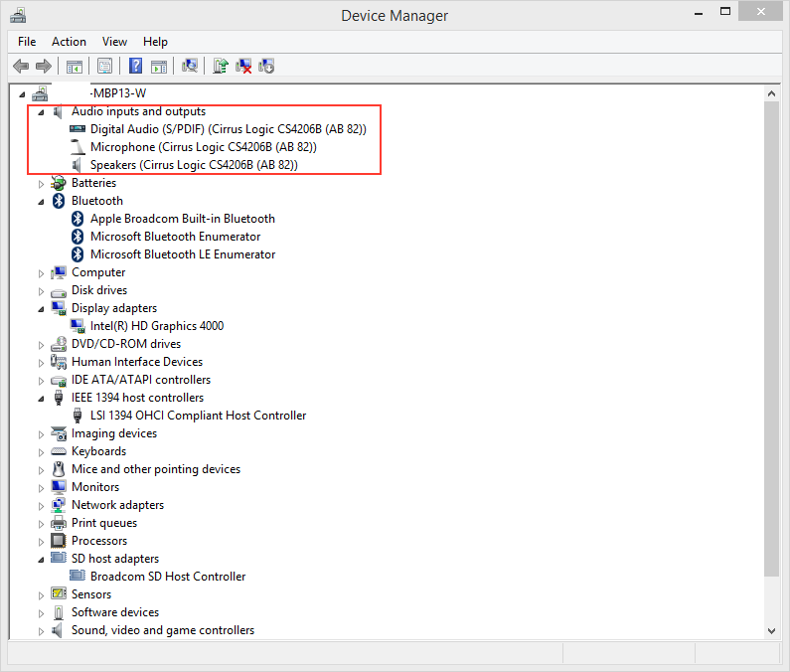Screen dimensions: 790x672
Task: Collapse IEEE 1394 host controllers node
Action: [x=42, y=399]
